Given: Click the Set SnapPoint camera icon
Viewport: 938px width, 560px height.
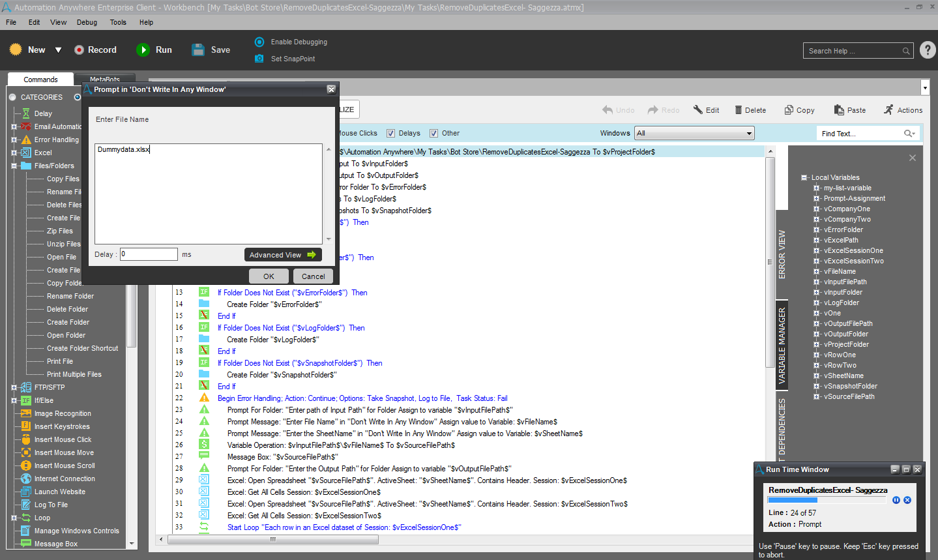Looking at the screenshot, I should (259, 59).
